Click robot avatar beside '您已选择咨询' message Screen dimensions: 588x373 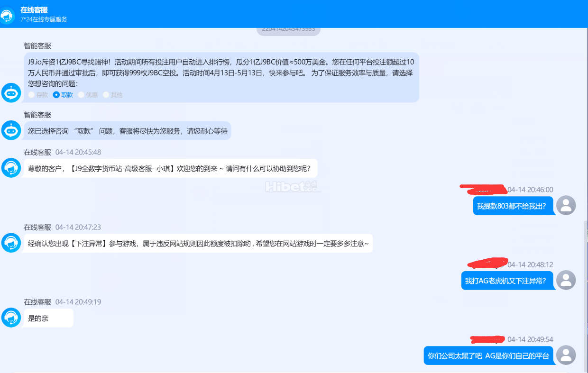click(11, 130)
